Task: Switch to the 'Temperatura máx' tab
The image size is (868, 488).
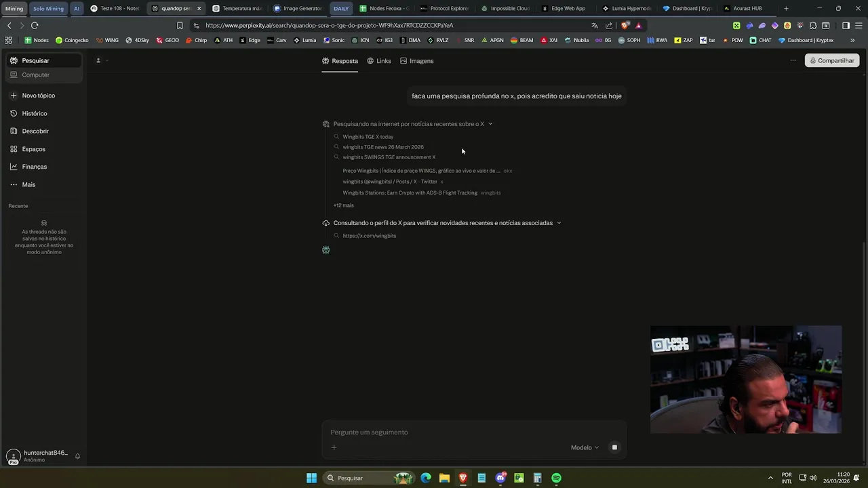Action: point(237,8)
